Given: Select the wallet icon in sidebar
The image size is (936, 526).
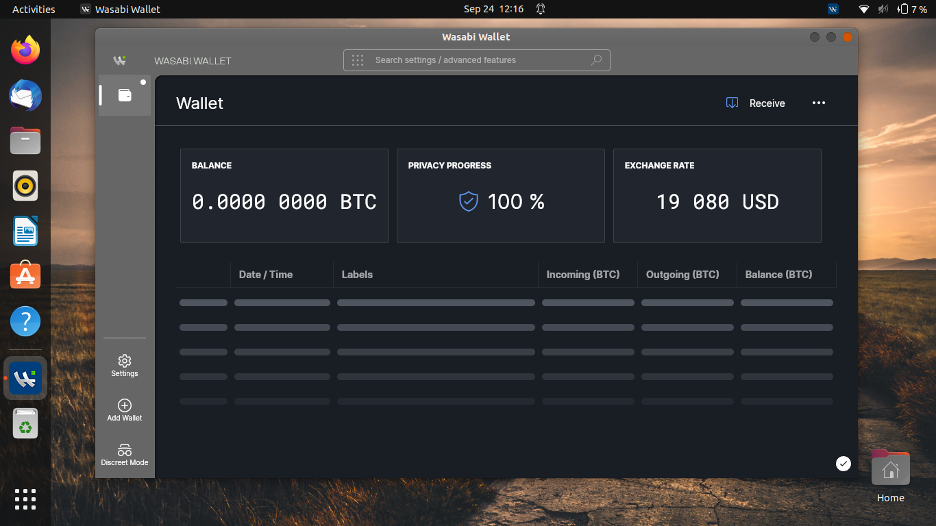Looking at the screenshot, I should [125, 95].
